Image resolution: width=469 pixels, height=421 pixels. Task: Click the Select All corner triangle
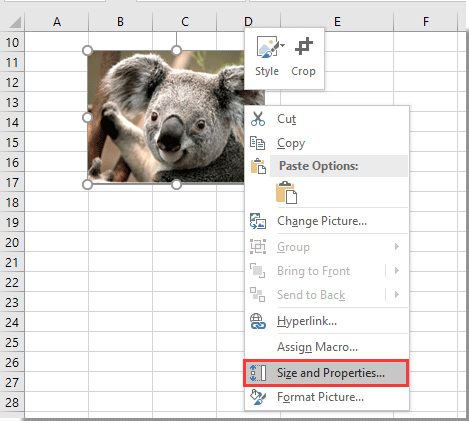pos(15,22)
